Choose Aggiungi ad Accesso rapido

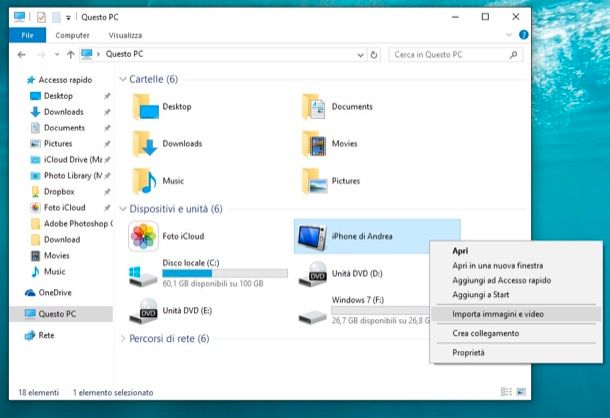[501, 280]
